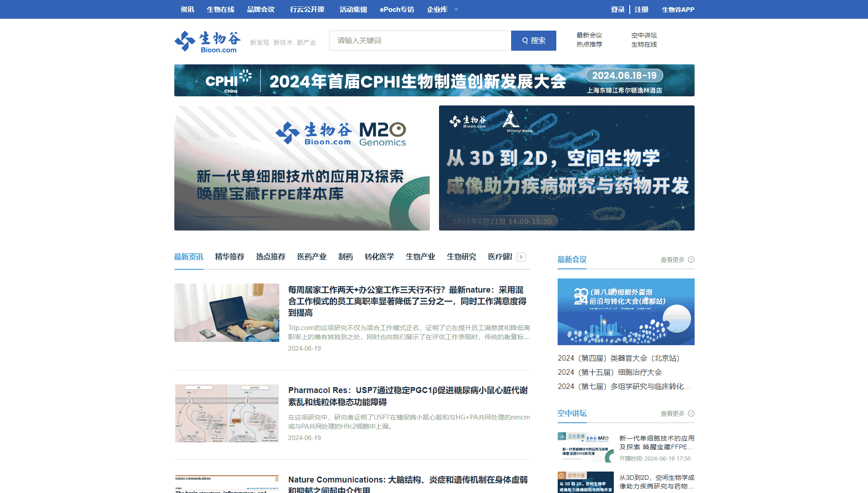
Task: Click 查看更多 in 最新会议 section
Action: [672, 260]
